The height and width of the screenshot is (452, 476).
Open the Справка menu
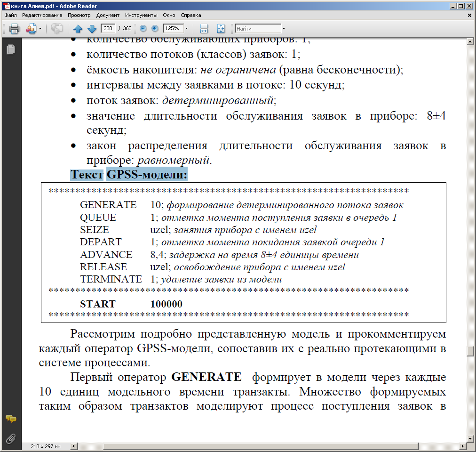pos(191,15)
